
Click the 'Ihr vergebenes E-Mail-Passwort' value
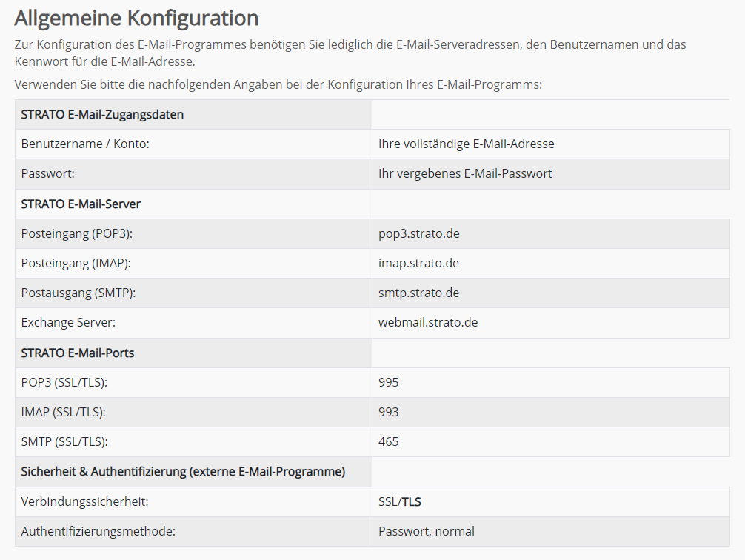pyautogui.click(x=465, y=173)
